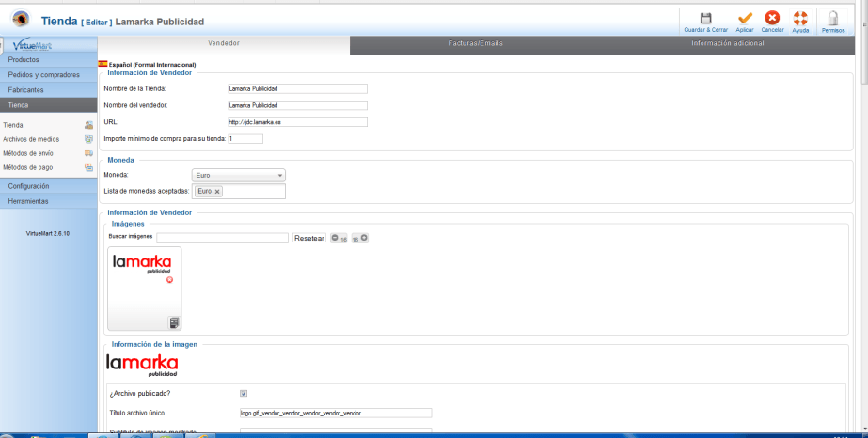868x438 pixels.
Task: Select the lamarka logo thumbnail
Action: [145, 289]
